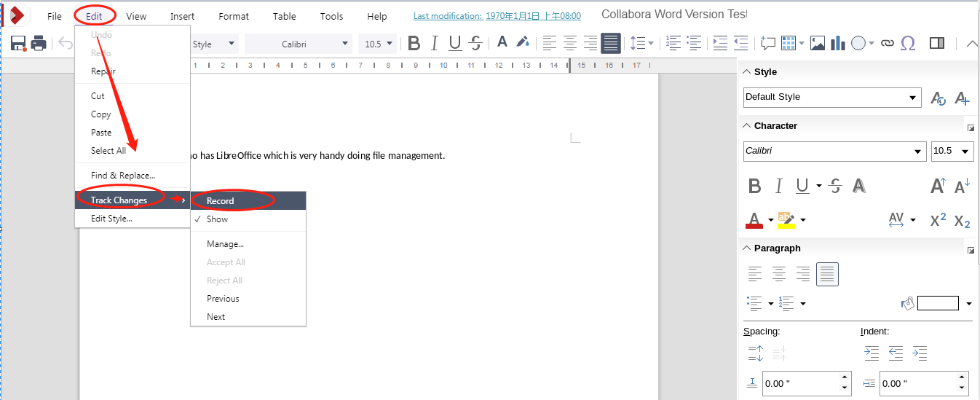The image size is (980, 400).
Task: Click the Save document icon
Action: tap(19, 44)
